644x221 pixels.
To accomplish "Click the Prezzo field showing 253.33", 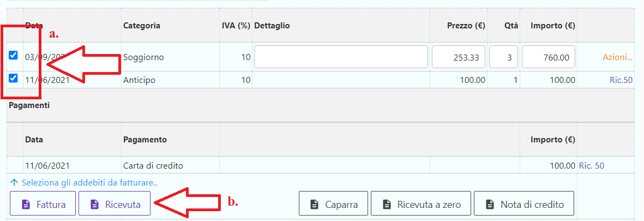I will tap(459, 57).
